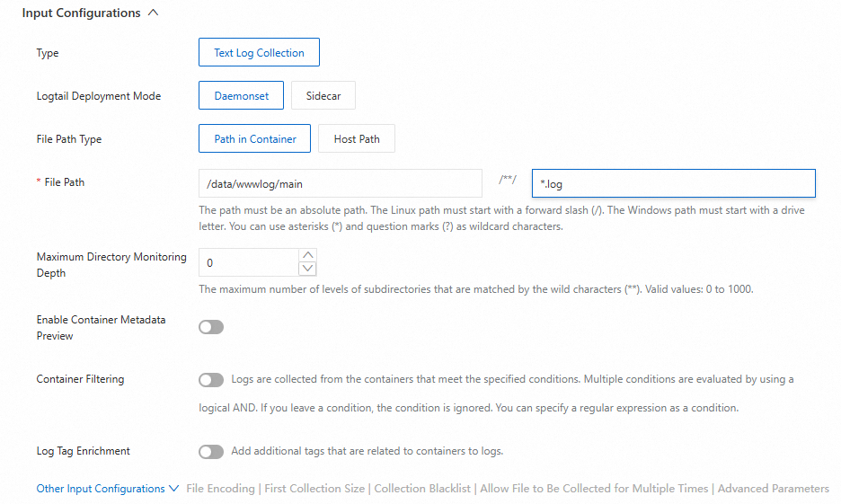Image resolution: width=841 pixels, height=504 pixels.
Task: Choose Sidecar deployment mode
Action: point(323,96)
